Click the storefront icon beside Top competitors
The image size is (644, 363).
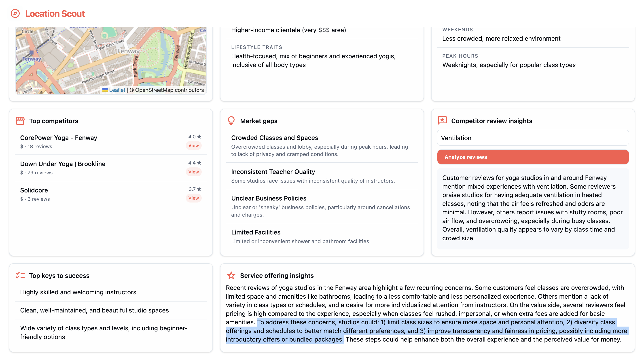(x=20, y=121)
